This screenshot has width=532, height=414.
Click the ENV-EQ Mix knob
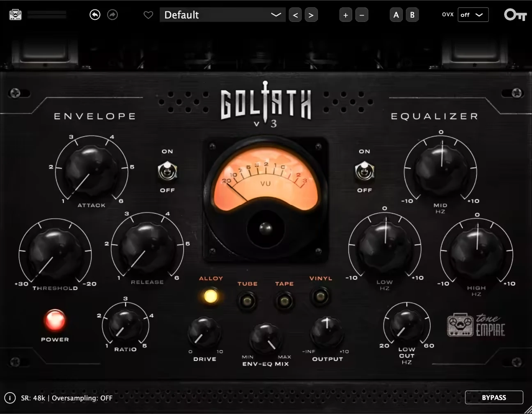pos(266,338)
